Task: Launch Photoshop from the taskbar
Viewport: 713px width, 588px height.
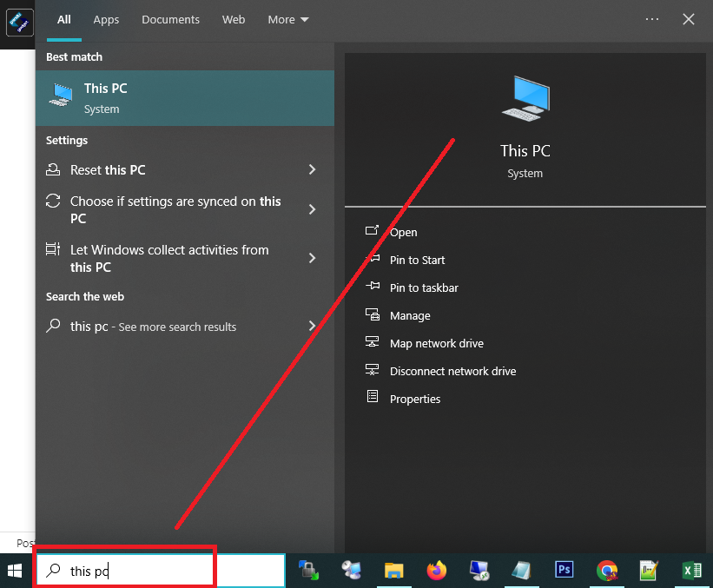Action: pyautogui.click(x=564, y=570)
